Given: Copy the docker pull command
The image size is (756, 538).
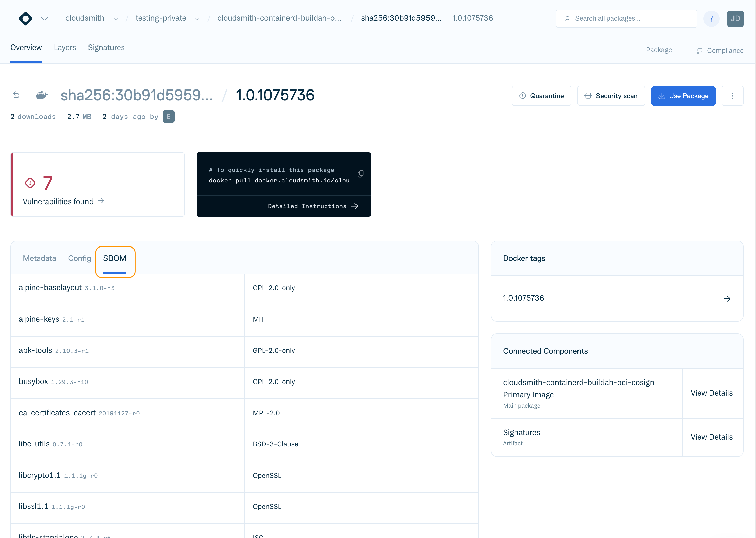Looking at the screenshot, I should pos(361,174).
